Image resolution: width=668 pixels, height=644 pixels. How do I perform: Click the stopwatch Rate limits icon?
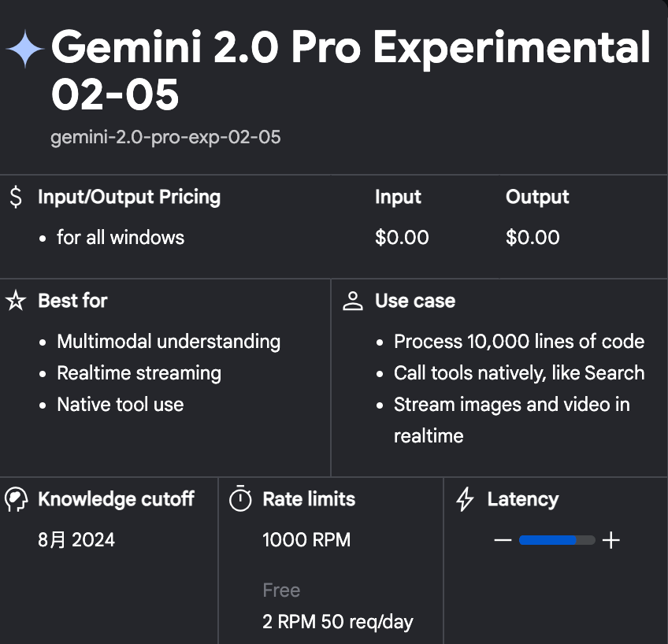click(240, 498)
